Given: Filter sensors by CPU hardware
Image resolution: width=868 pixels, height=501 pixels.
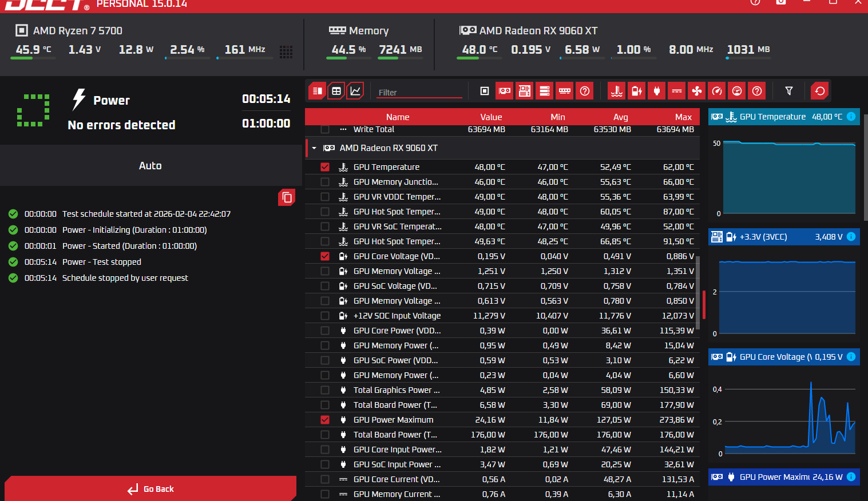Looking at the screenshot, I should click(x=485, y=91).
